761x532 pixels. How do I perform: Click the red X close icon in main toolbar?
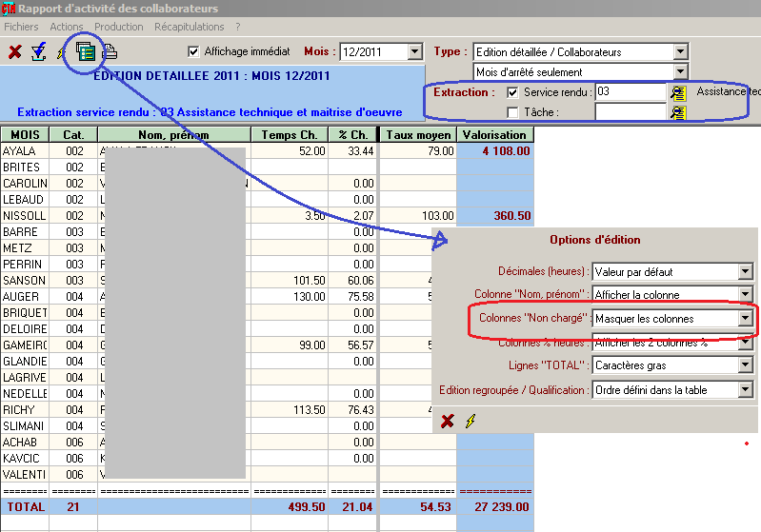tap(15, 51)
